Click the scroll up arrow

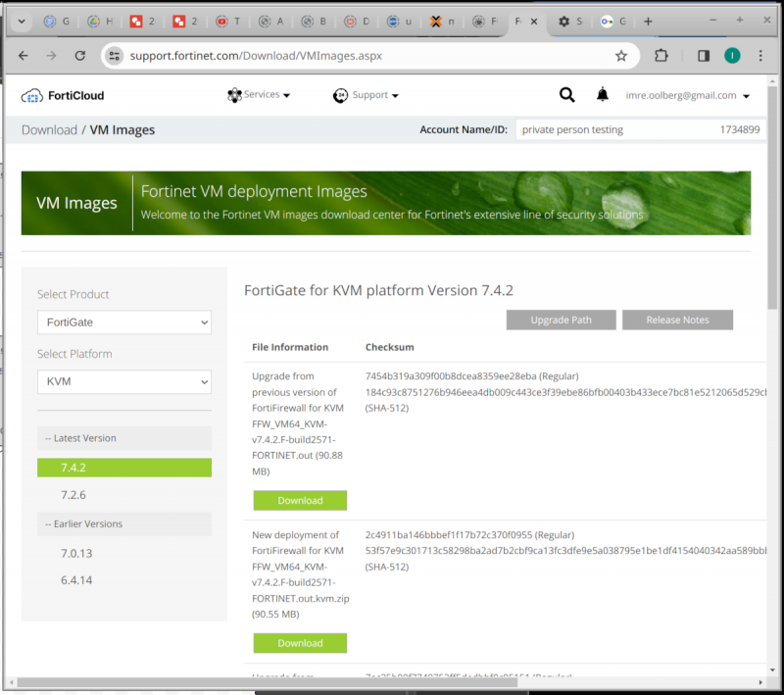tap(772, 80)
